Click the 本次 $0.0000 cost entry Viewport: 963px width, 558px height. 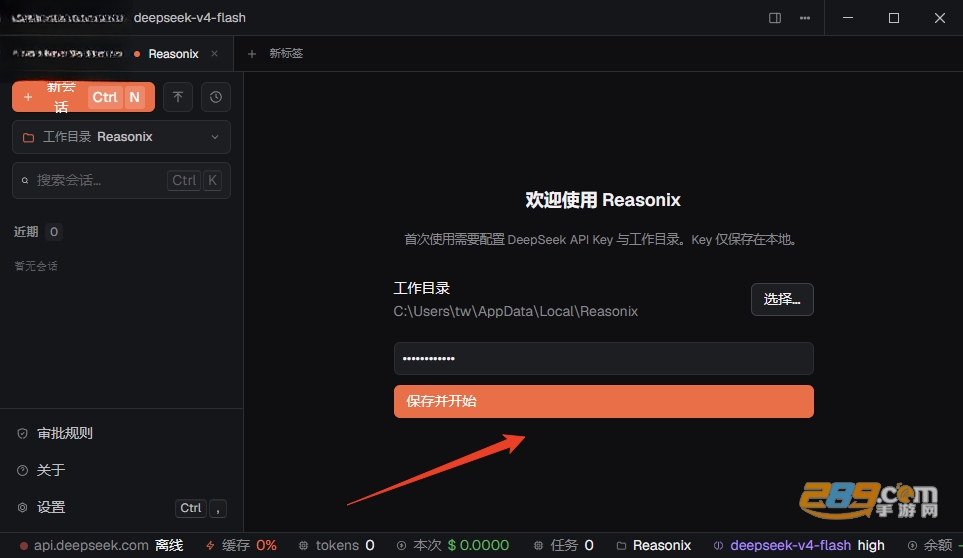tap(453, 545)
